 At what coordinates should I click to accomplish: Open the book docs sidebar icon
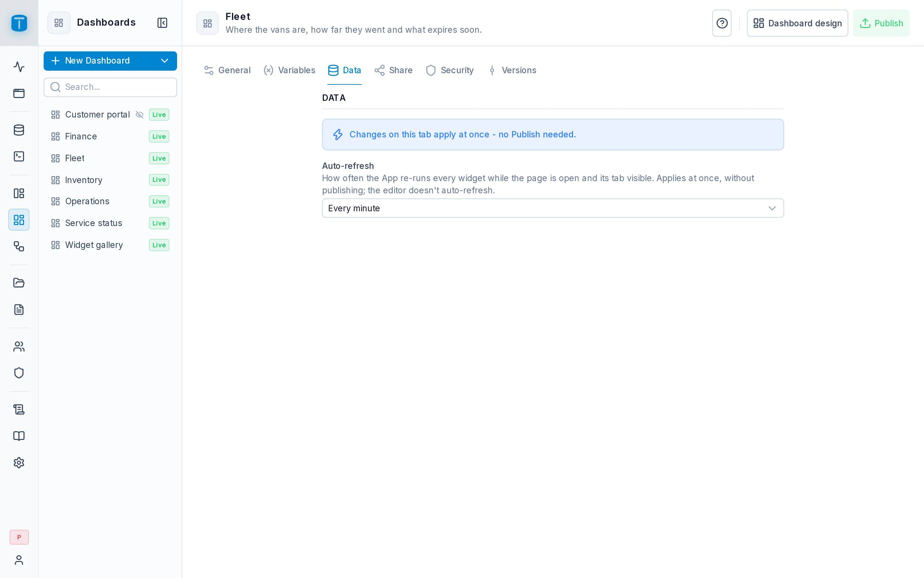[x=19, y=436]
